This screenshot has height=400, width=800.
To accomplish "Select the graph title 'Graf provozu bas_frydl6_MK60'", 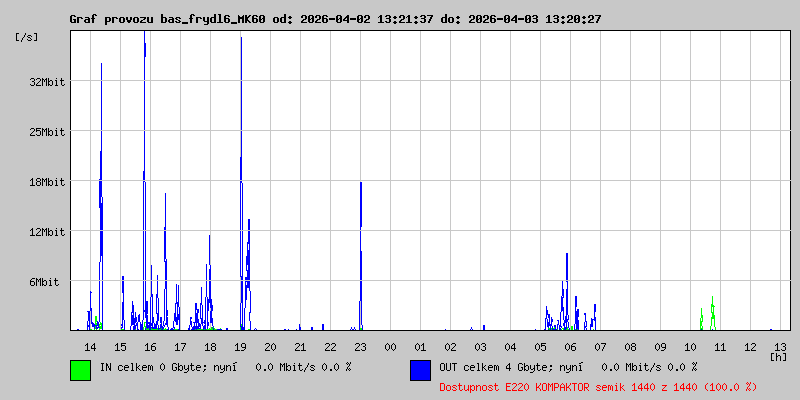I will point(167,19).
